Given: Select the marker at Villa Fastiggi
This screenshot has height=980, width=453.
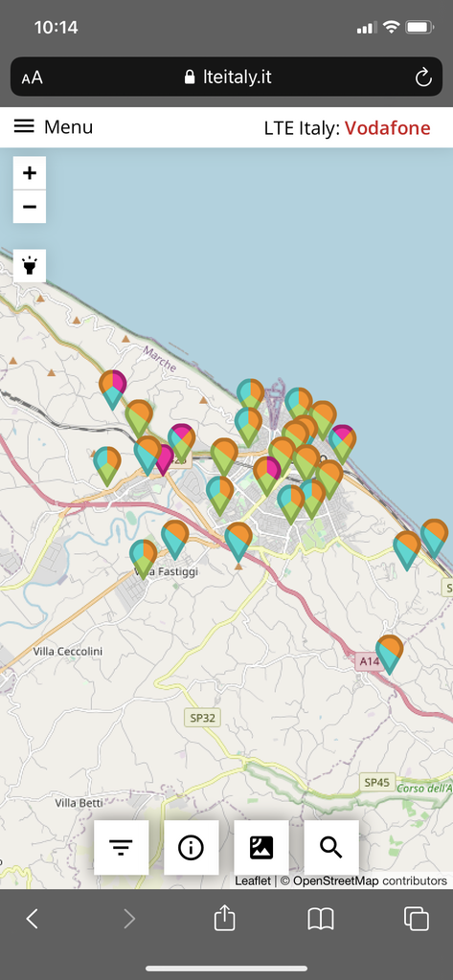Looking at the screenshot, I should click(x=144, y=559).
